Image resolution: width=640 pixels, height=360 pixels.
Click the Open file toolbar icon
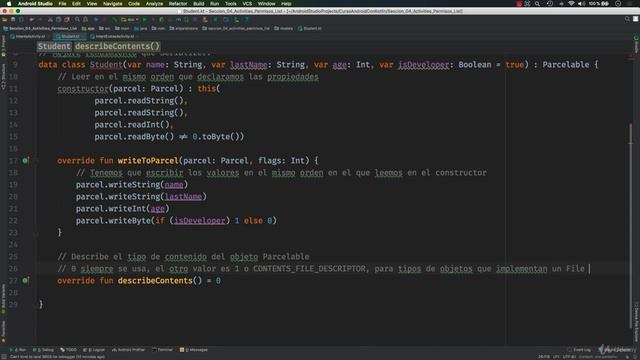[x=5, y=19]
